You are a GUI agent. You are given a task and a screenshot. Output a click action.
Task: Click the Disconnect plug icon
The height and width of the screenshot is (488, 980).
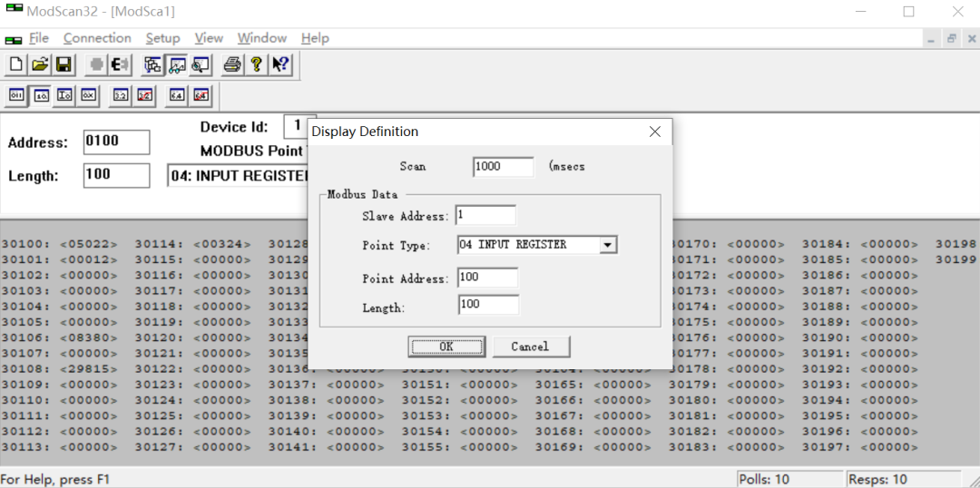120,64
